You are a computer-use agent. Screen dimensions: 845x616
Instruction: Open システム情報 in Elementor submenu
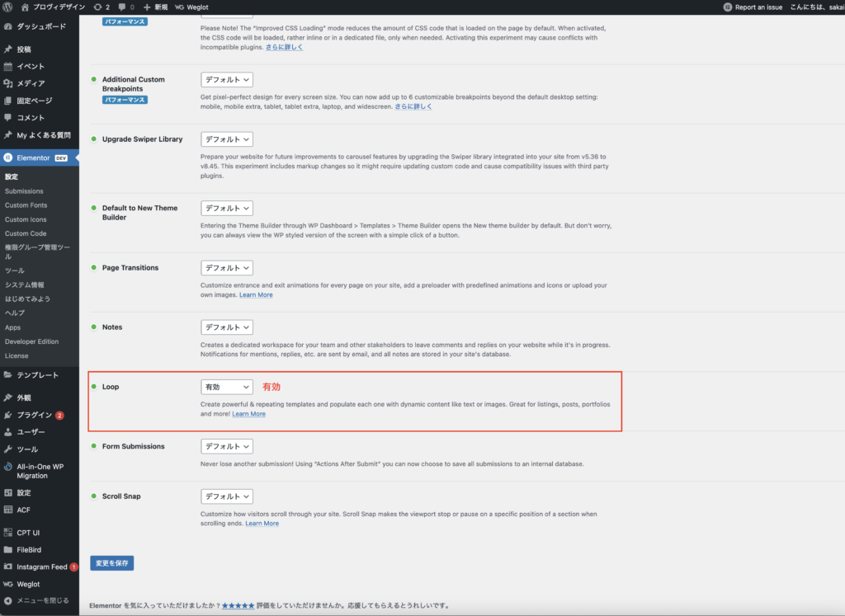tap(25, 284)
